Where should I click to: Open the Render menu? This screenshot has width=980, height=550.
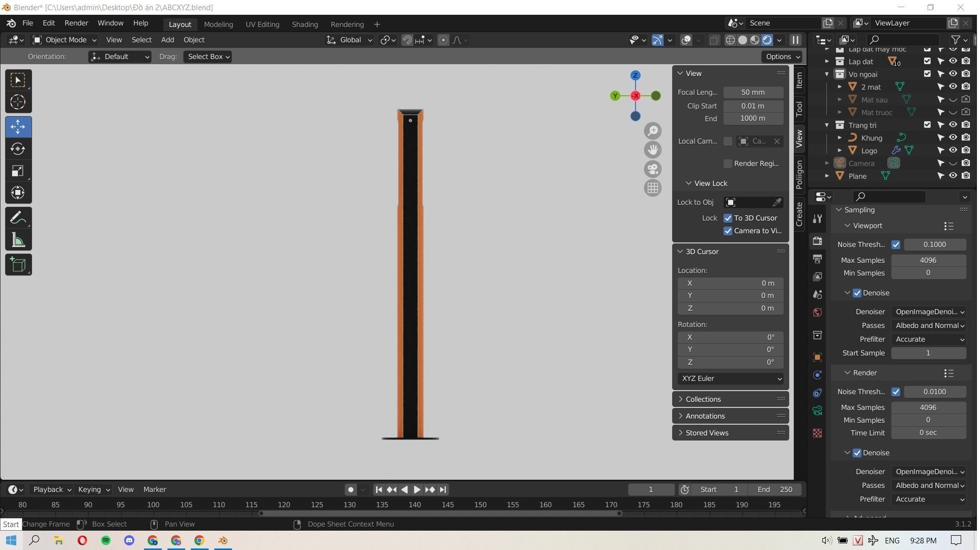(76, 23)
